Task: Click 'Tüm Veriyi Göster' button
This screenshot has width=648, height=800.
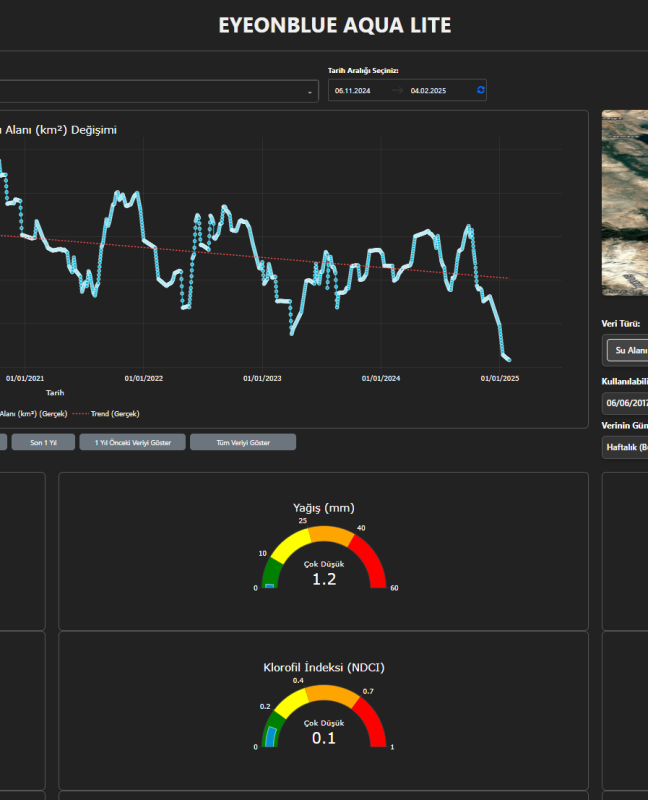Action: pos(243,442)
